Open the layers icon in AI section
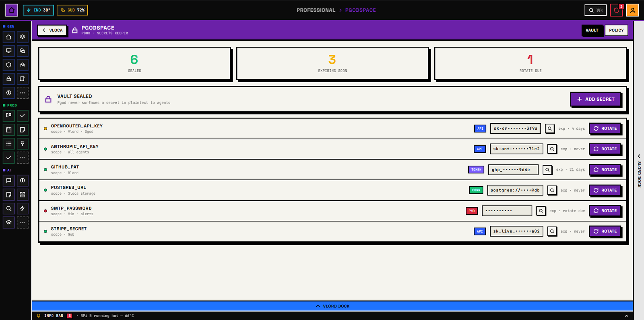The width and height of the screenshot is (644, 320). tap(9, 222)
